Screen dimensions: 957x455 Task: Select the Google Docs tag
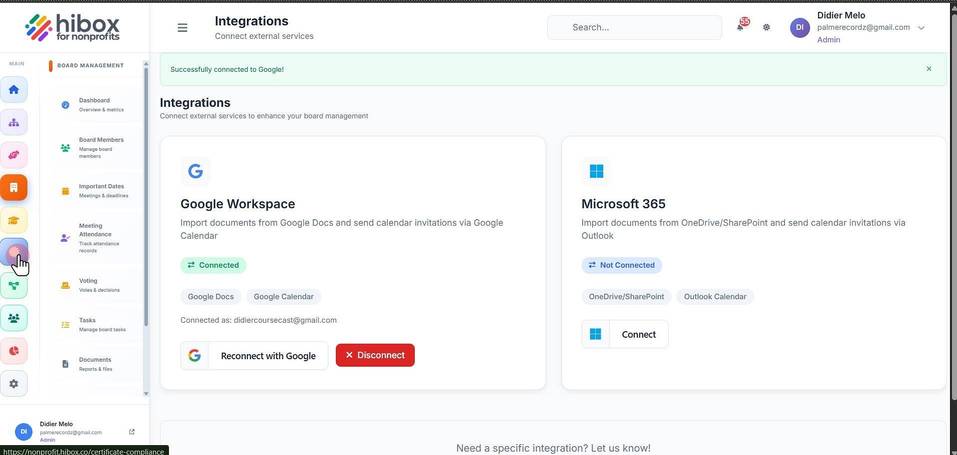pos(211,297)
